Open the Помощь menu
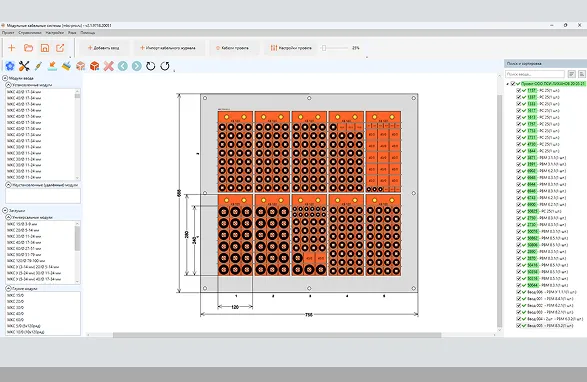 (88, 33)
